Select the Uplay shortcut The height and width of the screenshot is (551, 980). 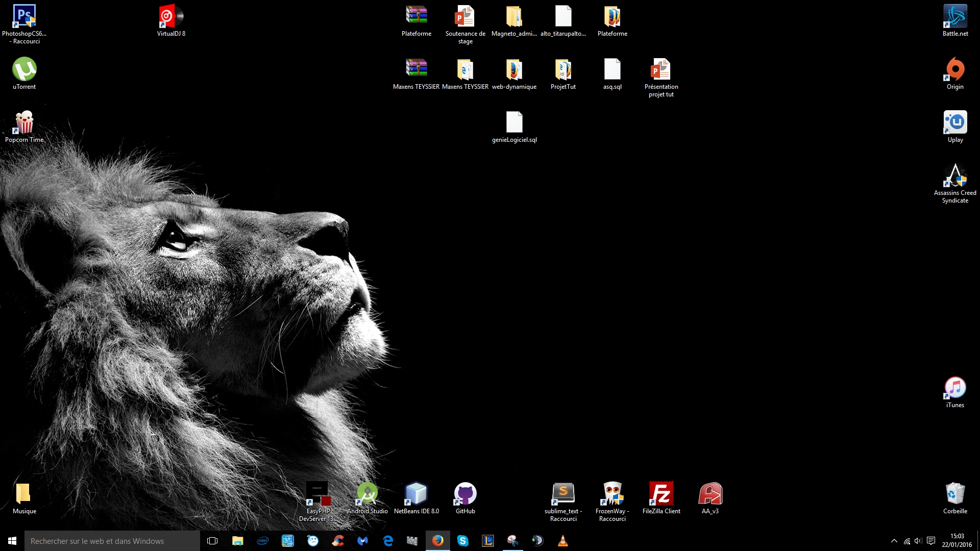tap(955, 127)
